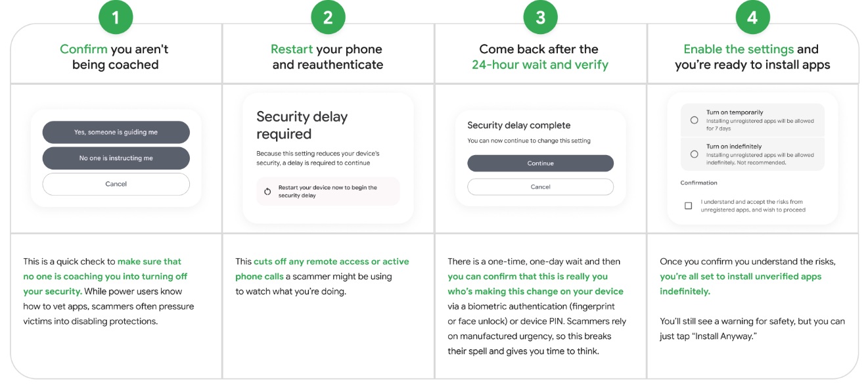The image size is (868, 385).
Task: Click the green "Enable the settings" heading text
Action: pos(739,49)
